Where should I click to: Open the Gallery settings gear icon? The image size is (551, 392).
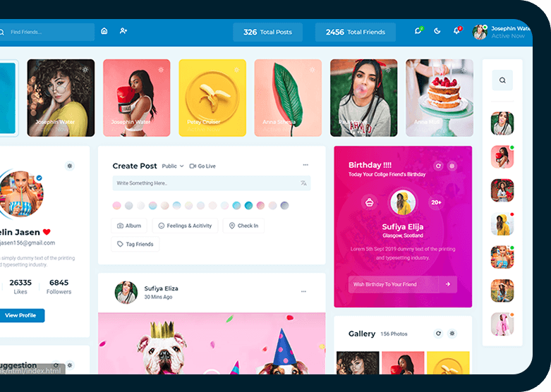452,333
